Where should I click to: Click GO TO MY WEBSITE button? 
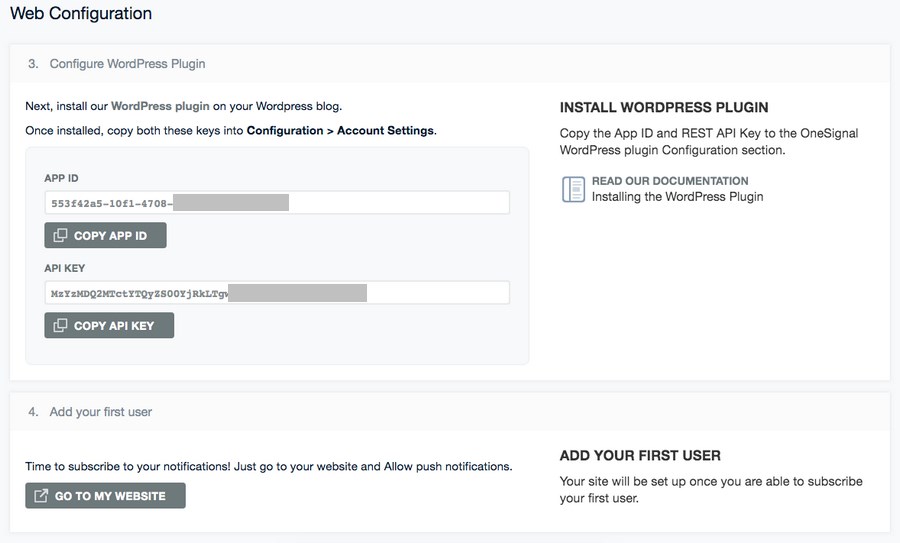point(105,495)
